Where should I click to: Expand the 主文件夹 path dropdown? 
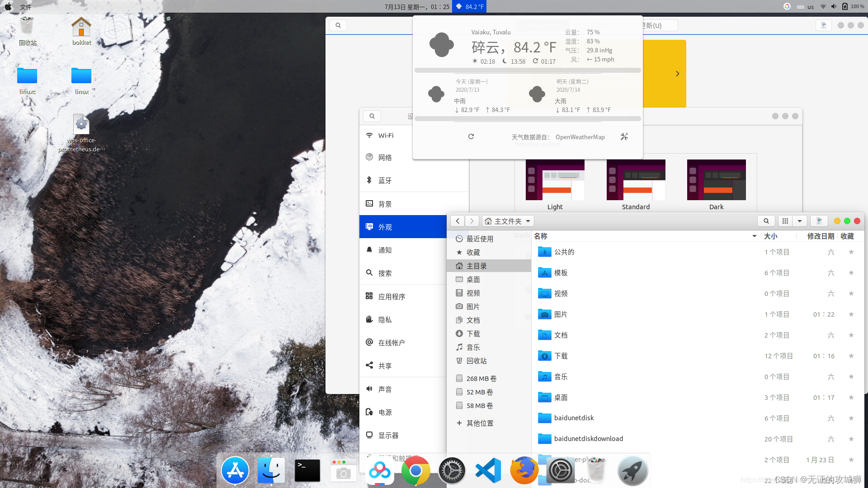coord(528,221)
